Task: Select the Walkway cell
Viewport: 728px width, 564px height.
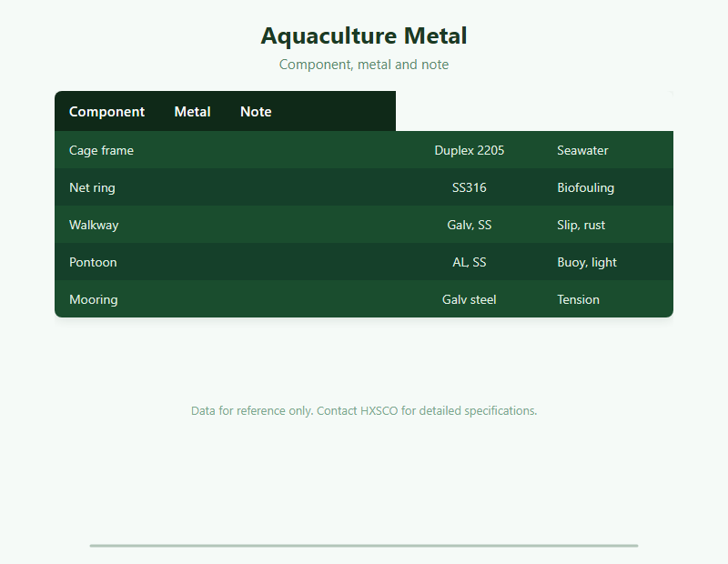Action: click(x=225, y=225)
